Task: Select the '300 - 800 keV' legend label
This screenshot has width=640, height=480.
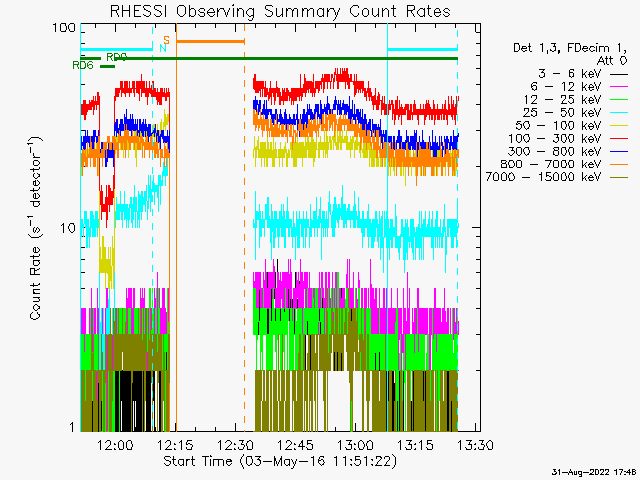Action: click(x=555, y=151)
